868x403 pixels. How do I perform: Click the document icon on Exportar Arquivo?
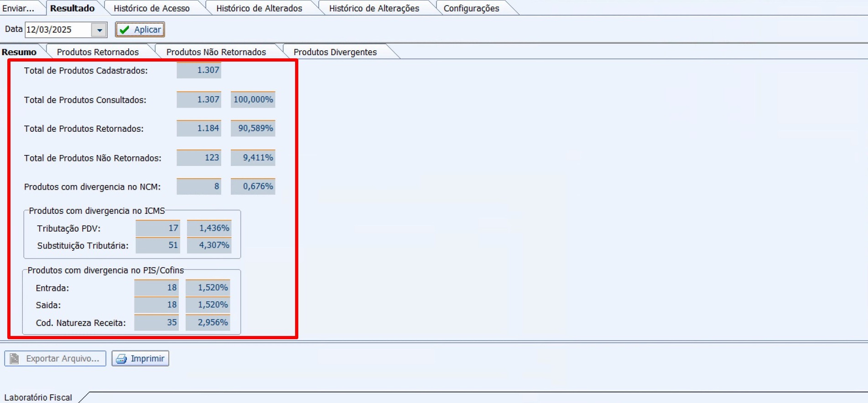[x=15, y=359]
